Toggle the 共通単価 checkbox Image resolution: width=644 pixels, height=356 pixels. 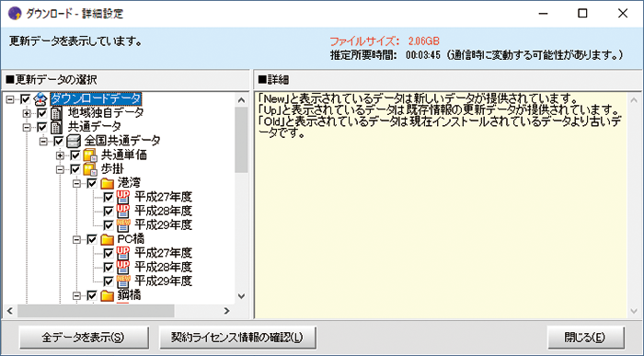coord(75,155)
